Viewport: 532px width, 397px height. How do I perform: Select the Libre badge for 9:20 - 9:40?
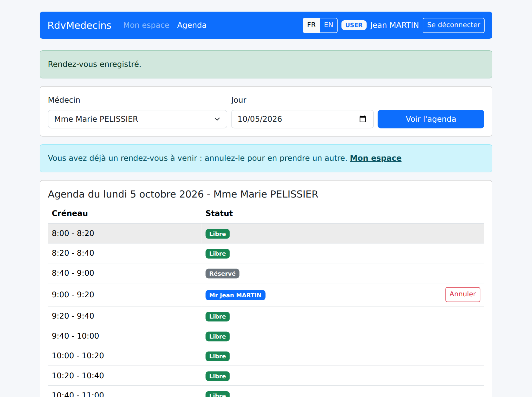[218, 317]
